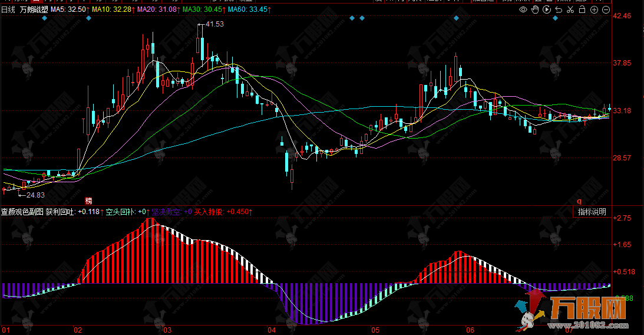Image resolution: width=644 pixels, height=335 pixels.
Task: Click the 01 month label on date axis
Action: click(x=6, y=330)
